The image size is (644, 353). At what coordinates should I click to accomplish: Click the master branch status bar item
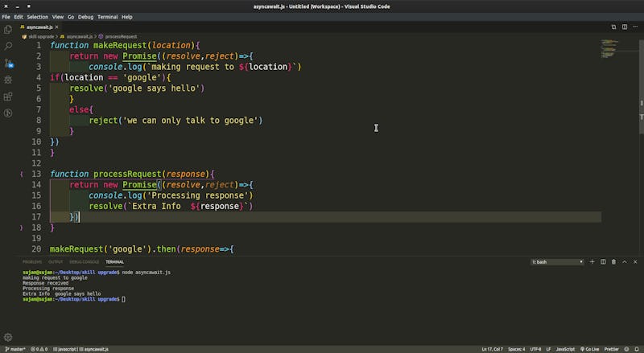tap(16, 349)
